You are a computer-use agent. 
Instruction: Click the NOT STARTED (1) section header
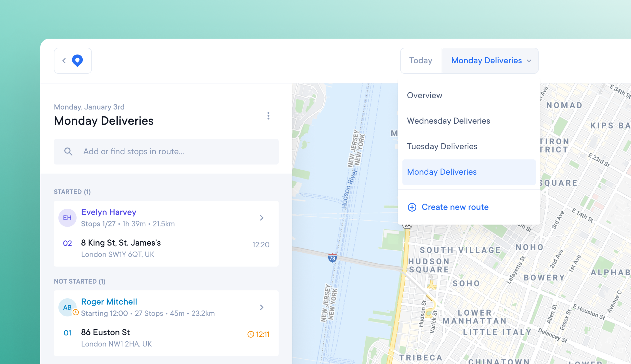tap(80, 281)
